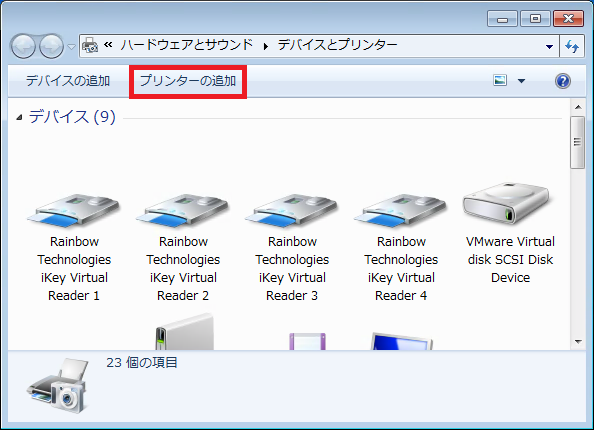
Task: Go back with the left arrow button
Action: tap(23, 47)
